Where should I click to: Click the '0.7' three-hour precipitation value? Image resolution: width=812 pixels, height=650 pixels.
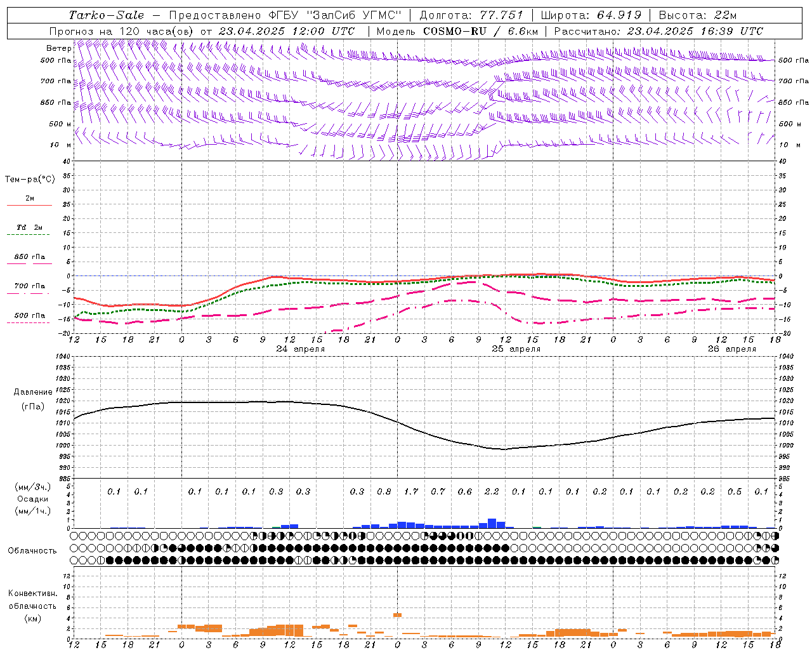point(438,491)
